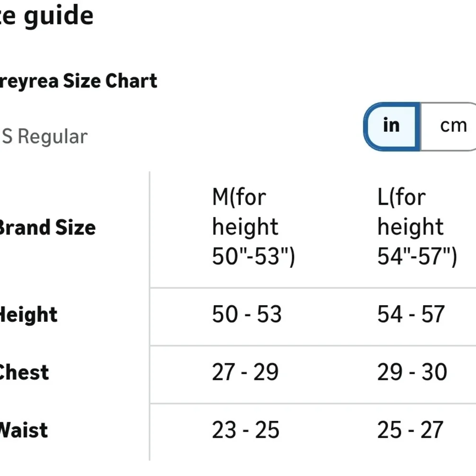The width and height of the screenshot is (476, 476).
Task: Select the M size column header
Action: click(x=254, y=227)
